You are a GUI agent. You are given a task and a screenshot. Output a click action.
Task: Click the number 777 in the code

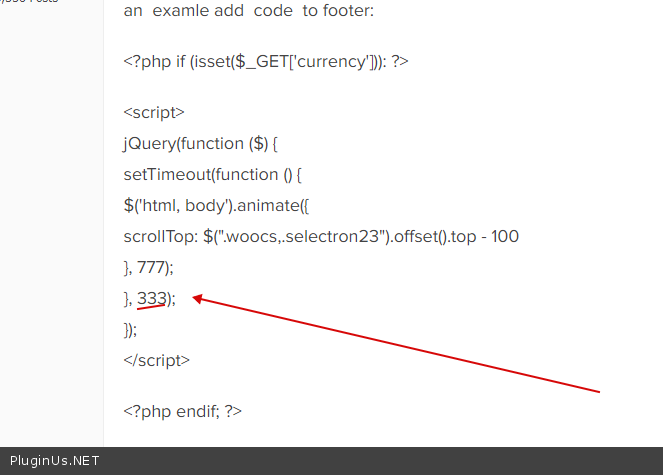[152, 267]
